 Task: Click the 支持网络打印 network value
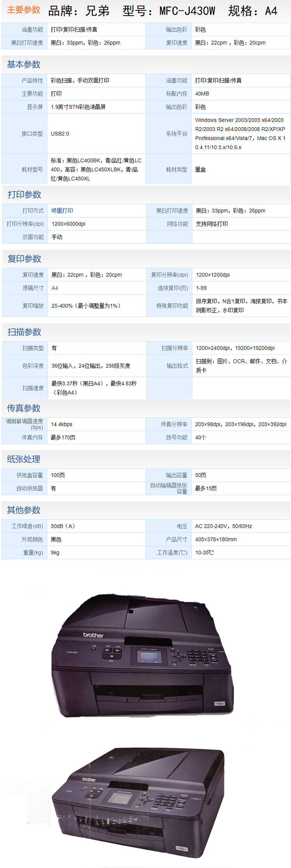(x=212, y=224)
